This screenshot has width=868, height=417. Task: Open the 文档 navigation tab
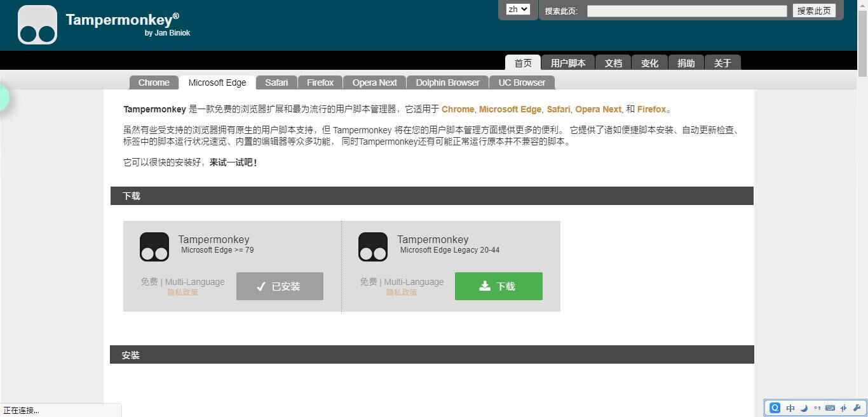pyautogui.click(x=613, y=63)
